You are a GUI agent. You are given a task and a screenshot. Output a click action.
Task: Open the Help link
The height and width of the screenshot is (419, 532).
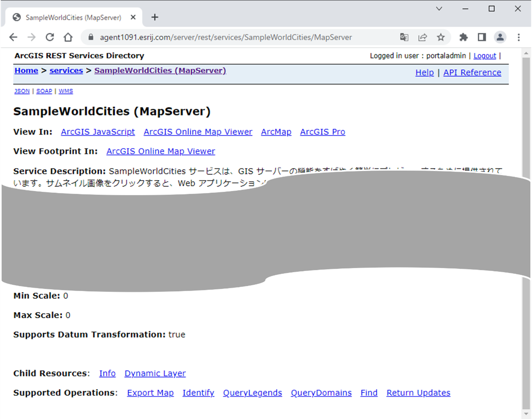coord(425,72)
